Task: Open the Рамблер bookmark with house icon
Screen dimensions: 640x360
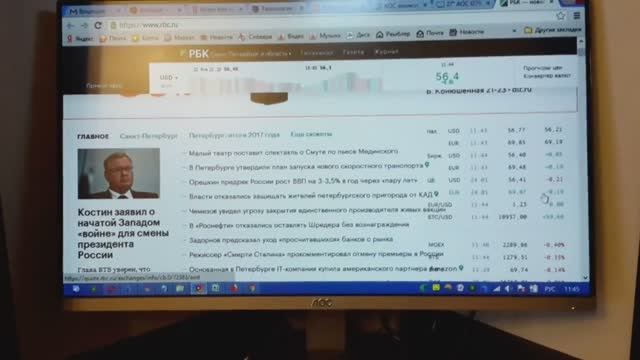Action: click(x=393, y=34)
